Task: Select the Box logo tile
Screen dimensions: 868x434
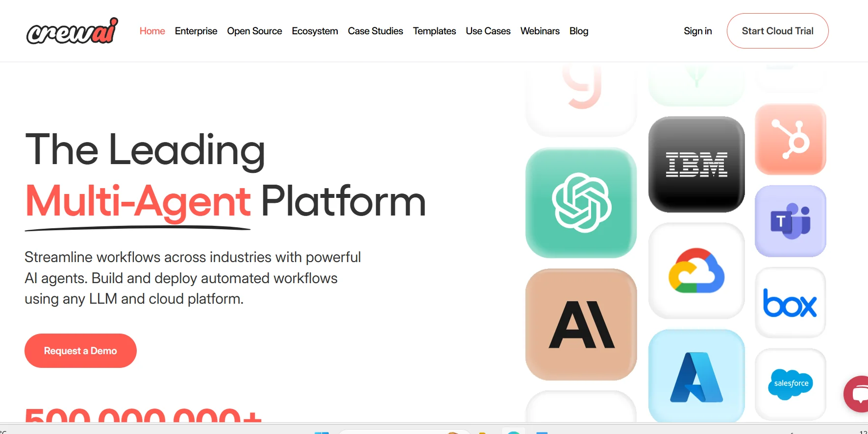Action: point(791,303)
